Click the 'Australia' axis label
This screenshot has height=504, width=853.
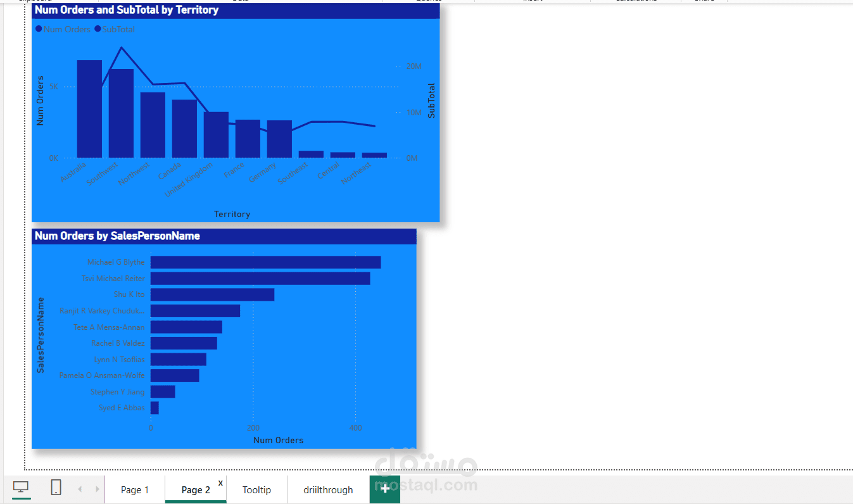73,172
